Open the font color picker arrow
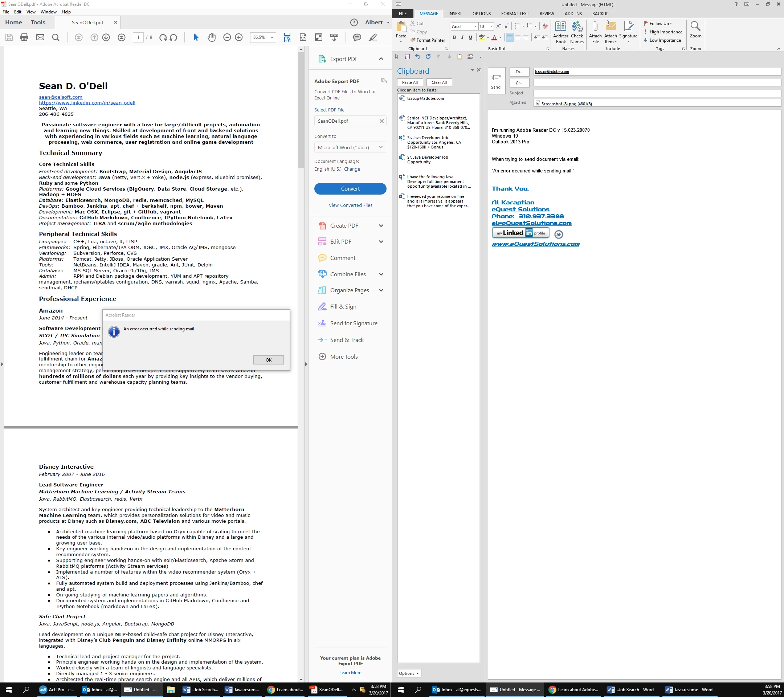Image resolution: width=784 pixels, height=697 pixels. 500,38
